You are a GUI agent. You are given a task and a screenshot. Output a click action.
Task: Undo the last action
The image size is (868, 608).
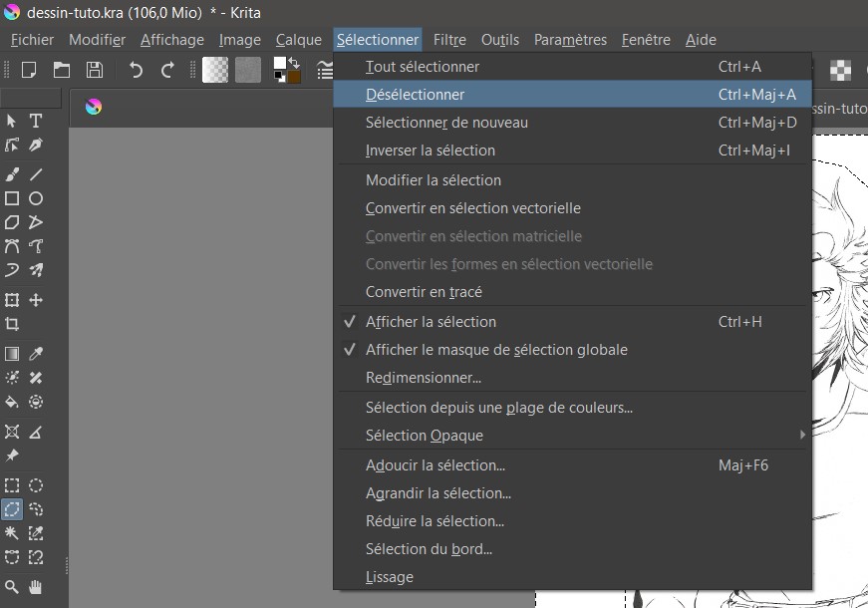point(136,71)
